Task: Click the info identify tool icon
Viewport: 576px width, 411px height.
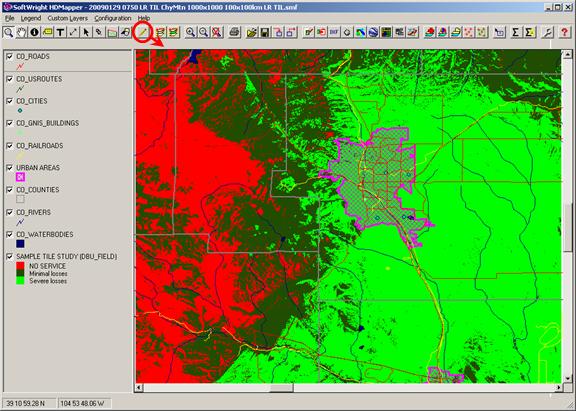Action: coord(35,33)
